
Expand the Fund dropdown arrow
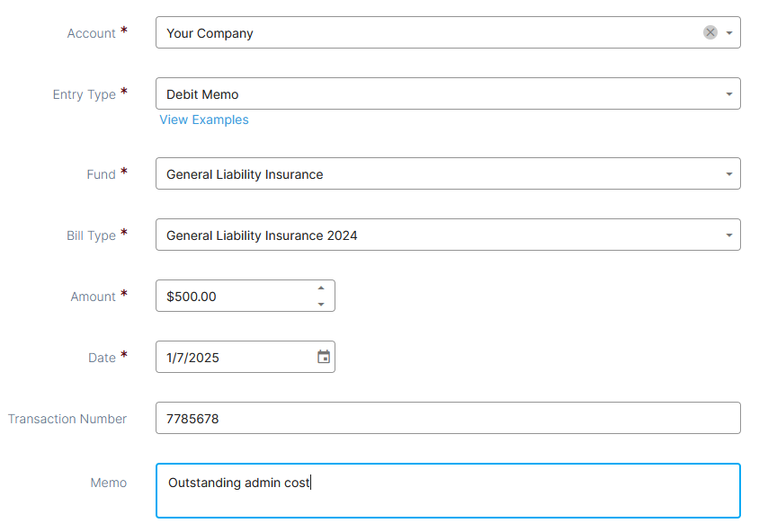coord(729,174)
